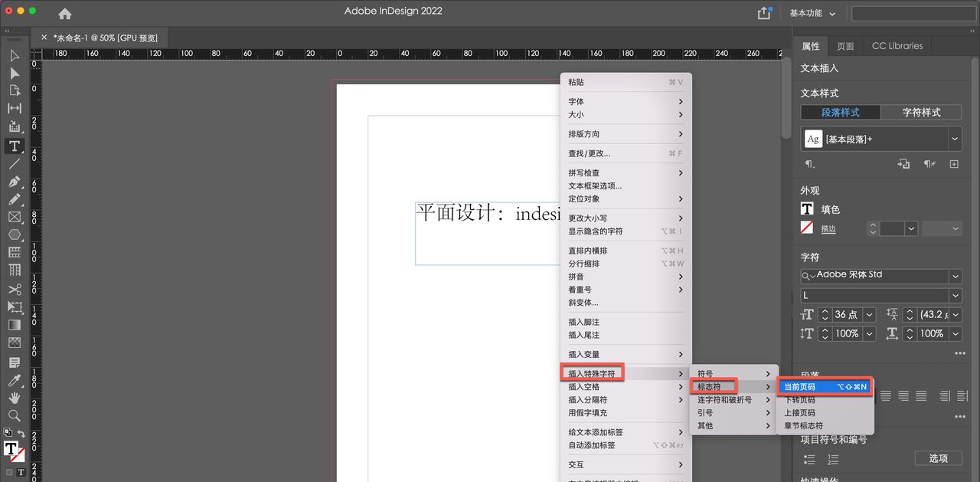980x482 pixels.
Task: Select the Pen tool
Action: [14, 182]
